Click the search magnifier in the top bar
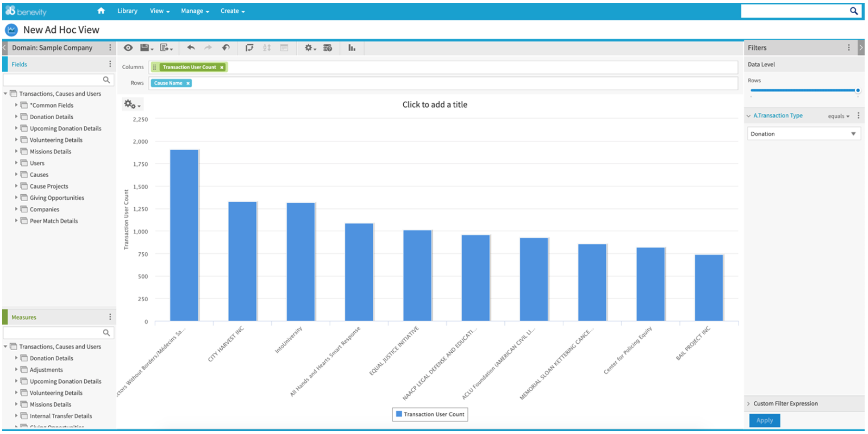This screenshot has width=868, height=434. 853,11
